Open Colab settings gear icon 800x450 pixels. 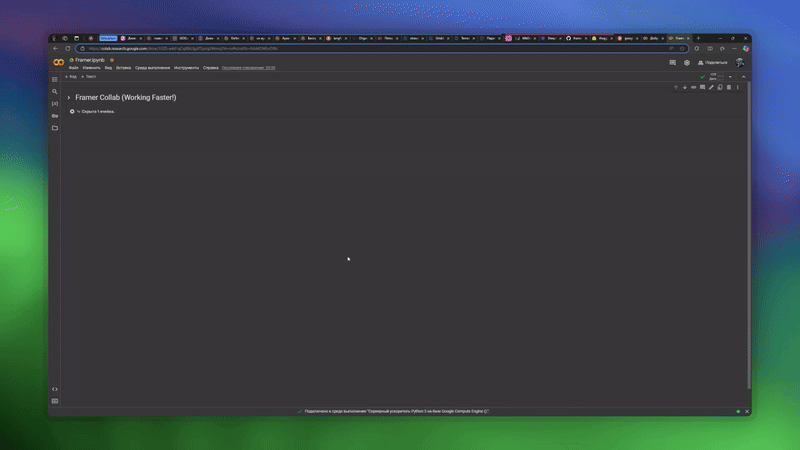(687, 63)
